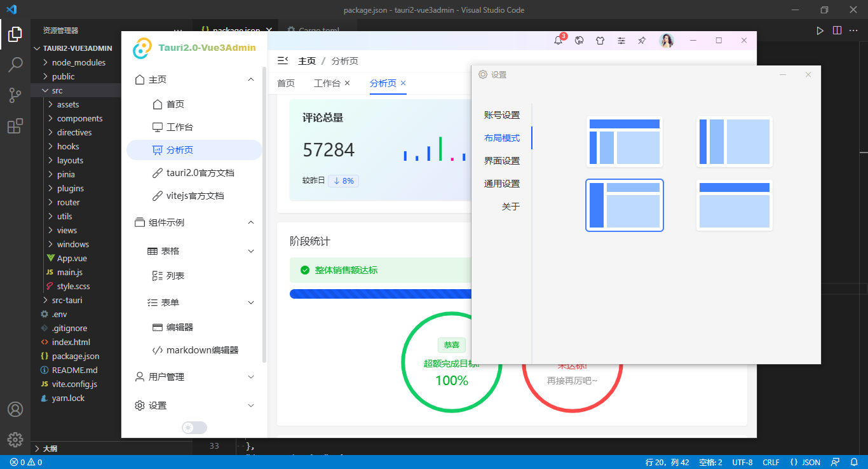Collapse the 主页 menu section

[x=252, y=79]
